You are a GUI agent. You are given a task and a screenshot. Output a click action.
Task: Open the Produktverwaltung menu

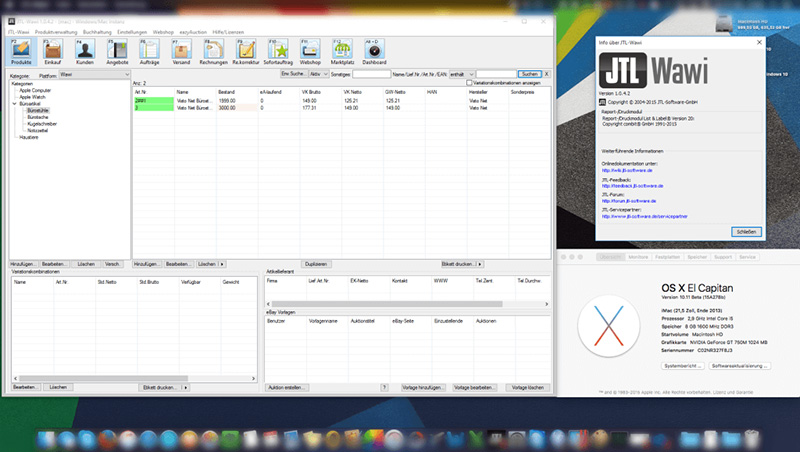[x=56, y=32]
